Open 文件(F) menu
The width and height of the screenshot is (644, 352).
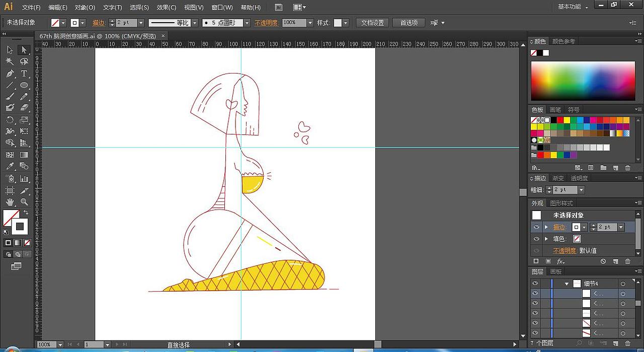31,8
